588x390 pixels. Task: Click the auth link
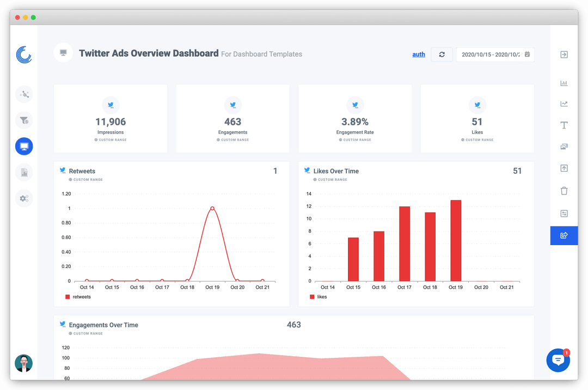coord(419,54)
